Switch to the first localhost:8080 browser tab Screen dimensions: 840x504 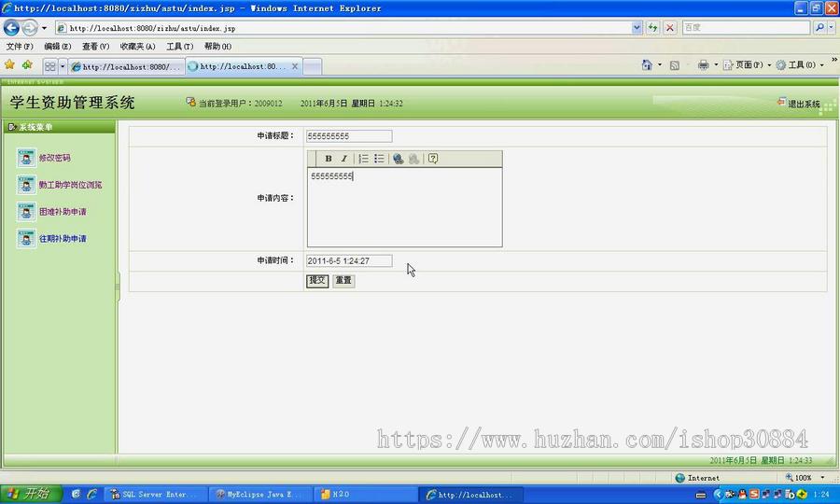click(126, 66)
